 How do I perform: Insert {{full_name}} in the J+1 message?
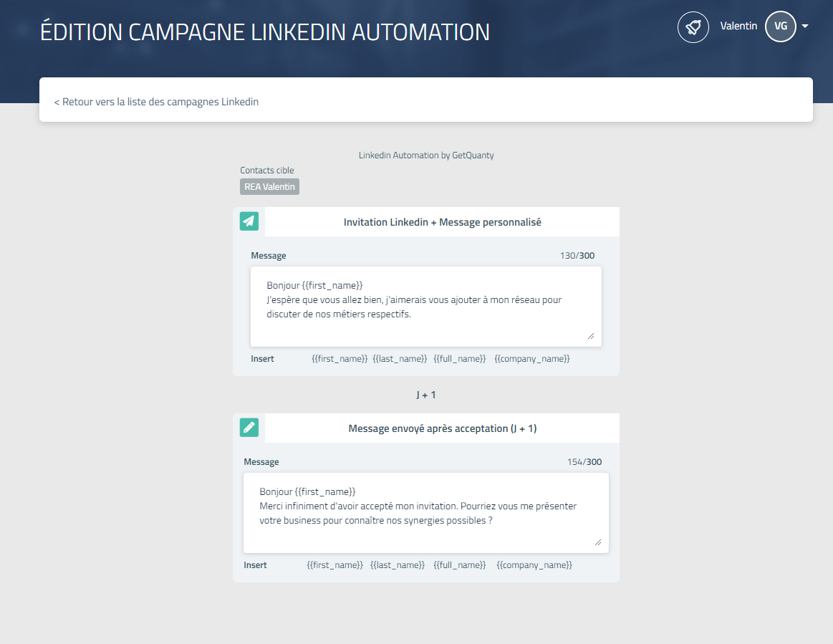[x=460, y=565]
